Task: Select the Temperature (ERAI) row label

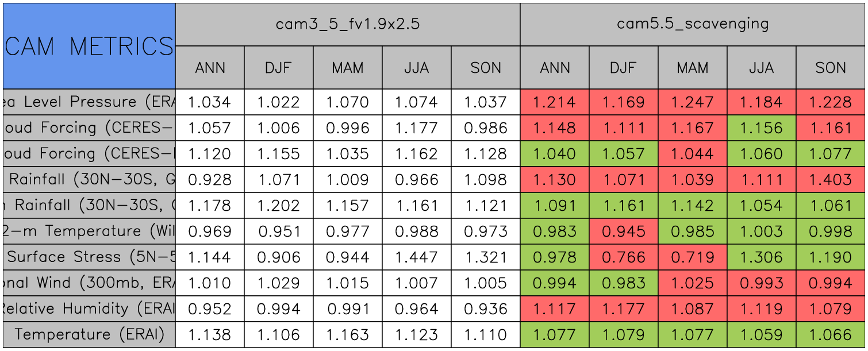Action: (x=89, y=335)
